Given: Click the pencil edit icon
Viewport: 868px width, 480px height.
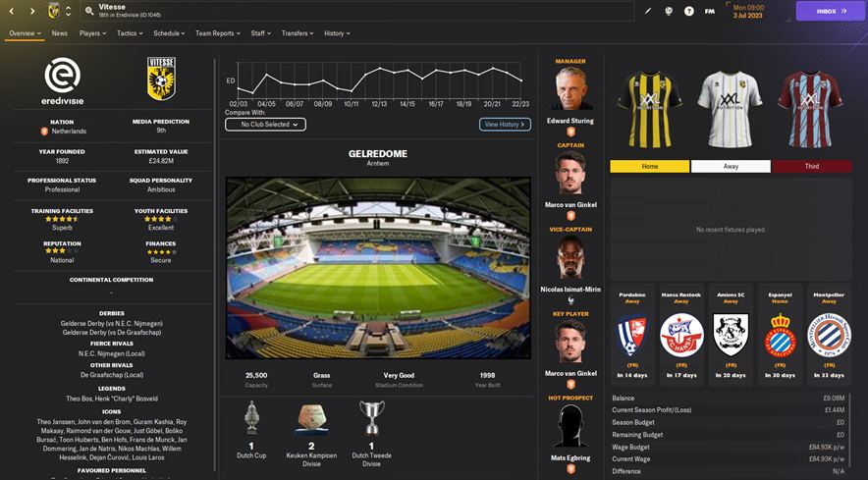Looking at the screenshot, I should 648,11.
